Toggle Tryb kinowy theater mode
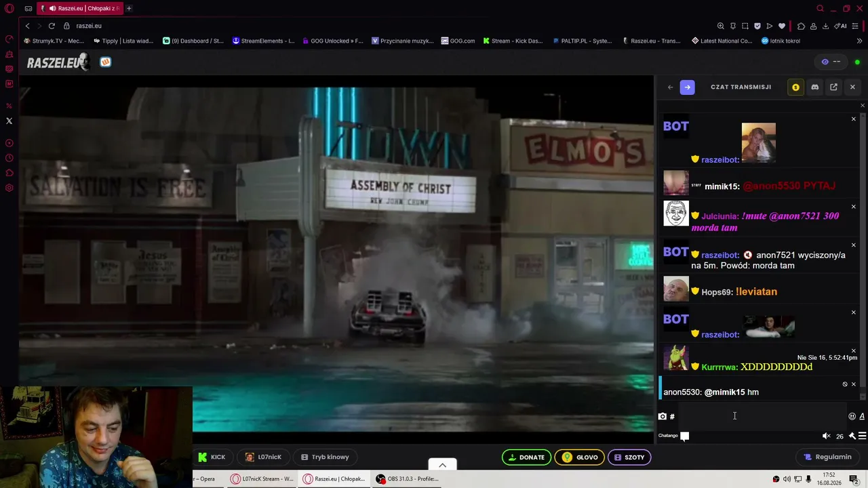The image size is (868, 488). [x=325, y=457]
